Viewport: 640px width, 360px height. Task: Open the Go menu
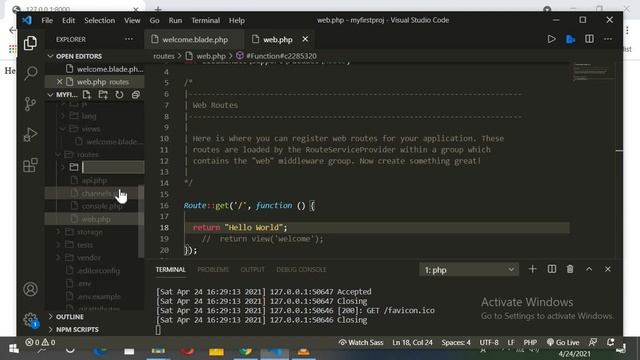coord(154,20)
